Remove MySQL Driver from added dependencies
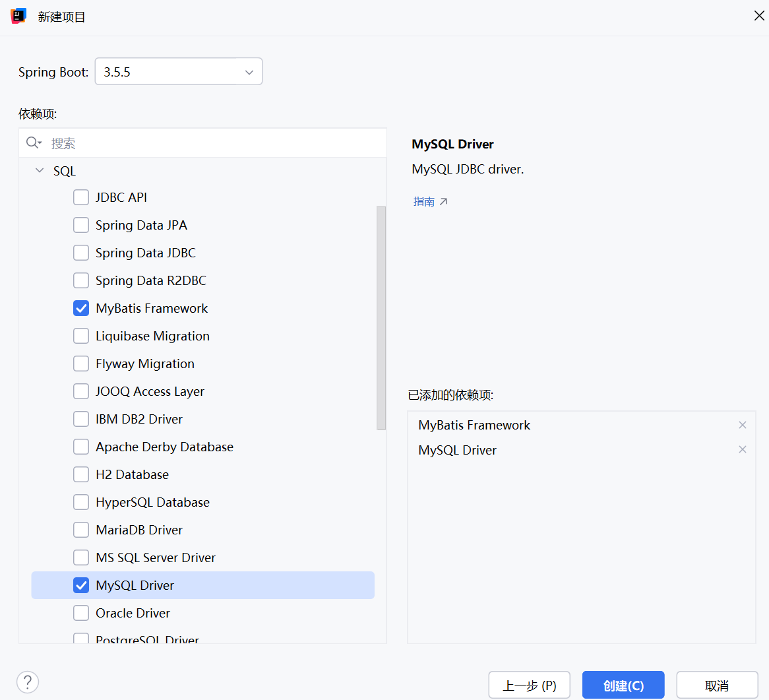This screenshot has width=769, height=700. [742, 450]
